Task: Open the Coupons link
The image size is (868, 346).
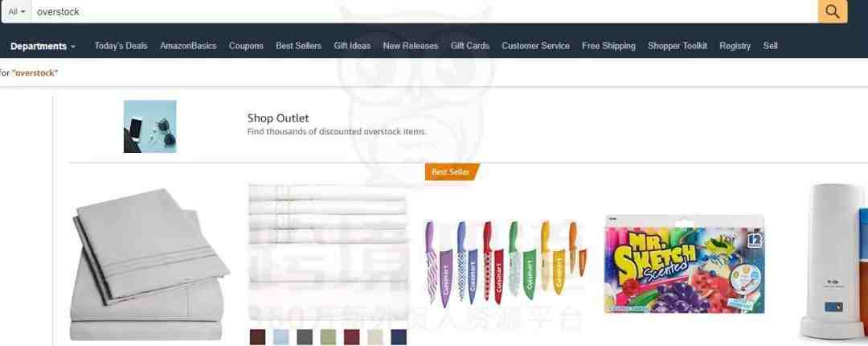Action: (x=246, y=46)
